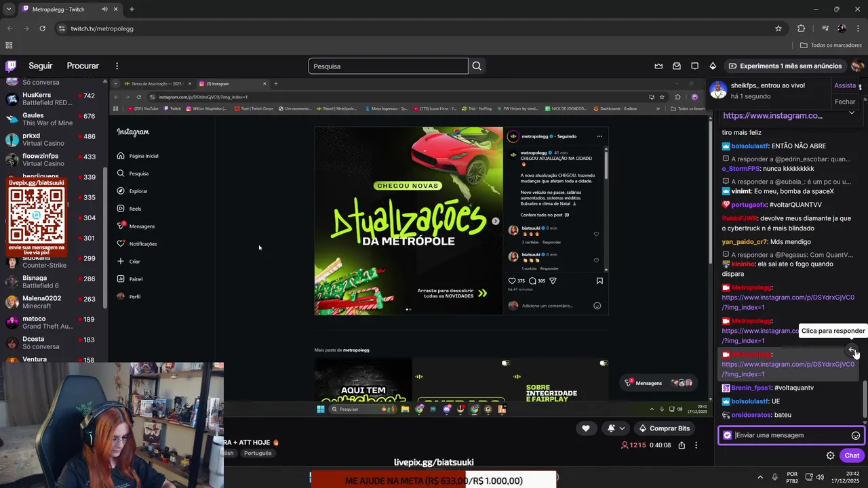Open Chrome apps grid icon
The height and width of the screenshot is (488, 868).
9,45
